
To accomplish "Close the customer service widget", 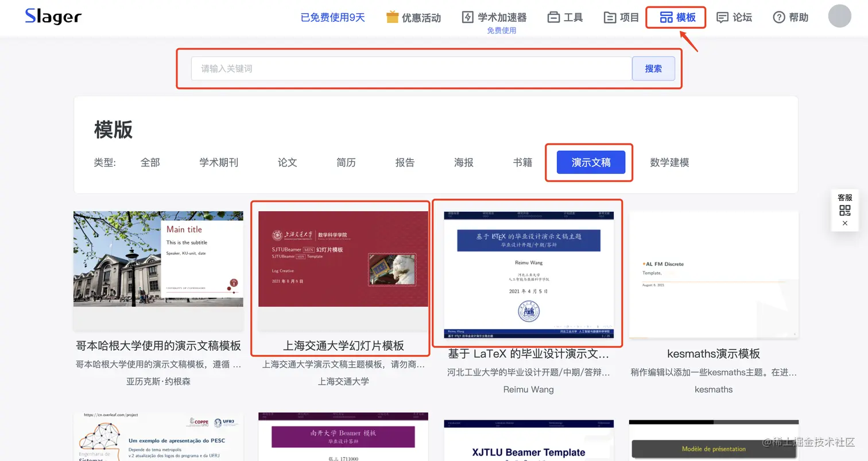I will [x=845, y=223].
